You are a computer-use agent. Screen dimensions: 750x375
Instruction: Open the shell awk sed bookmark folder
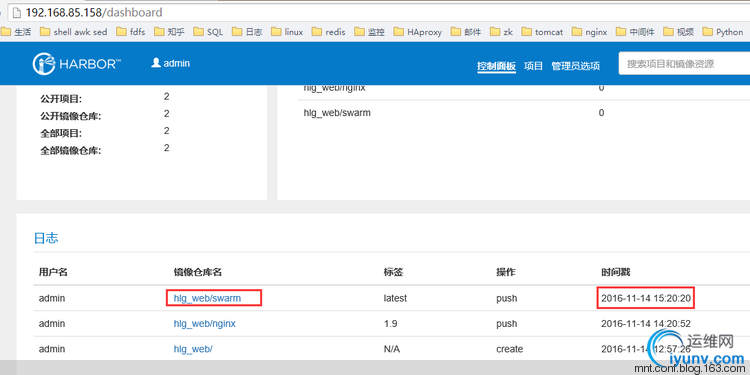(x=74, y=32)
